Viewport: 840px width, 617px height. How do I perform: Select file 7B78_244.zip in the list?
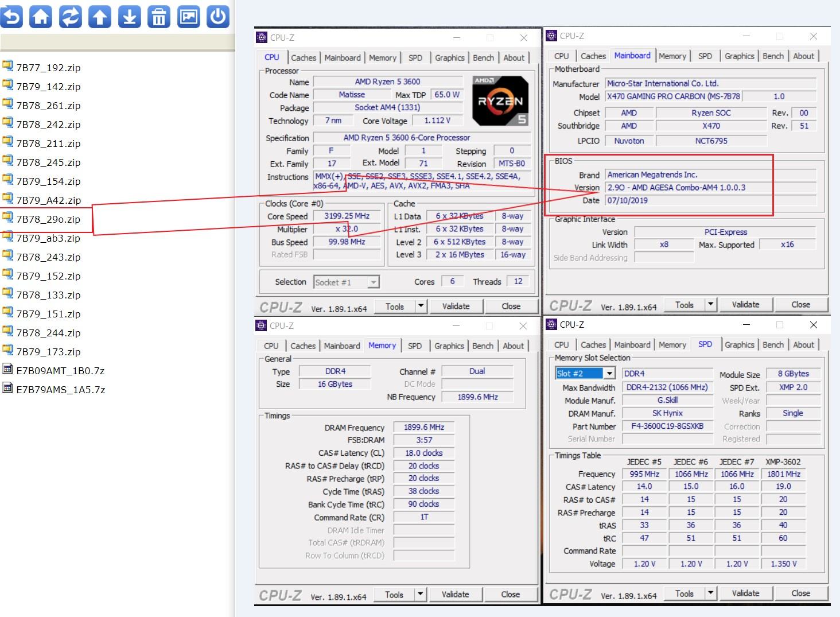click(48, 333)
